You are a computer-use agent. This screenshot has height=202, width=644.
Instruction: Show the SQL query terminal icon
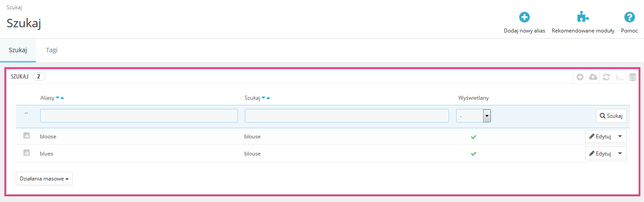click(619, 77)
